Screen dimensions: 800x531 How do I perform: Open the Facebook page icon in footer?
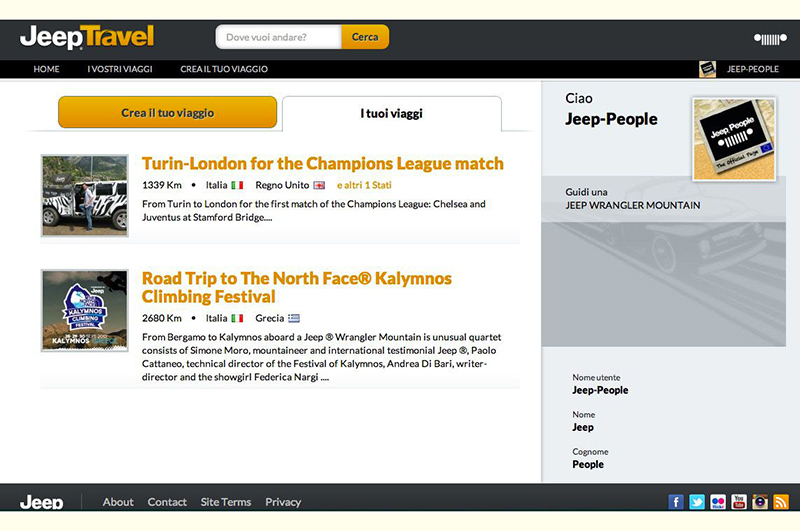click(x=677, y=502)
